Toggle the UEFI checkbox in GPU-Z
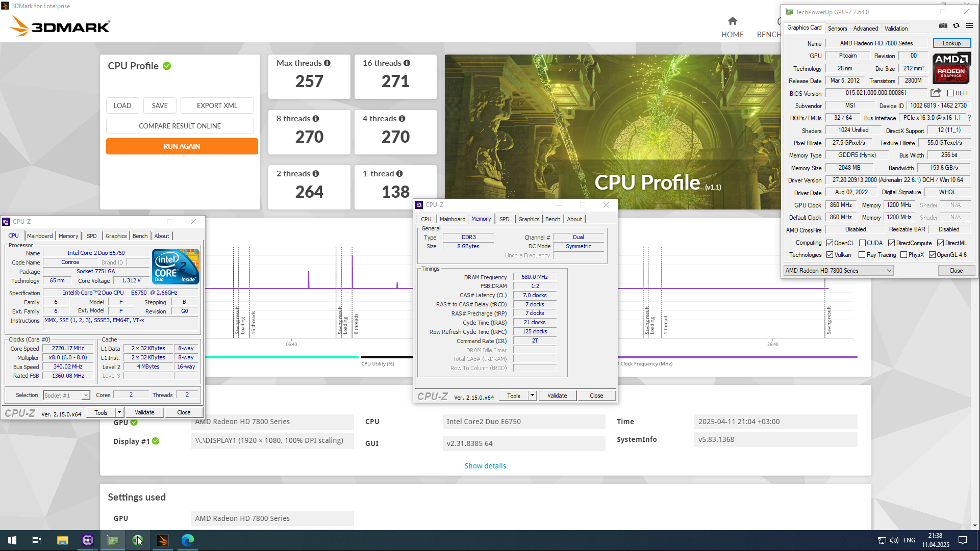The width and height of the screenshot is (980, 551). coord(951,93)
